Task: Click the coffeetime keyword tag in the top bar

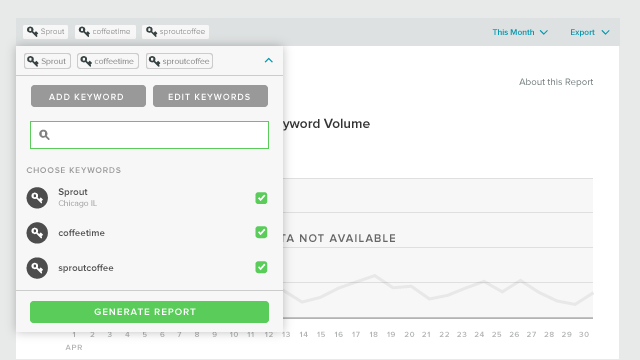Action: (x=105, y=31)
